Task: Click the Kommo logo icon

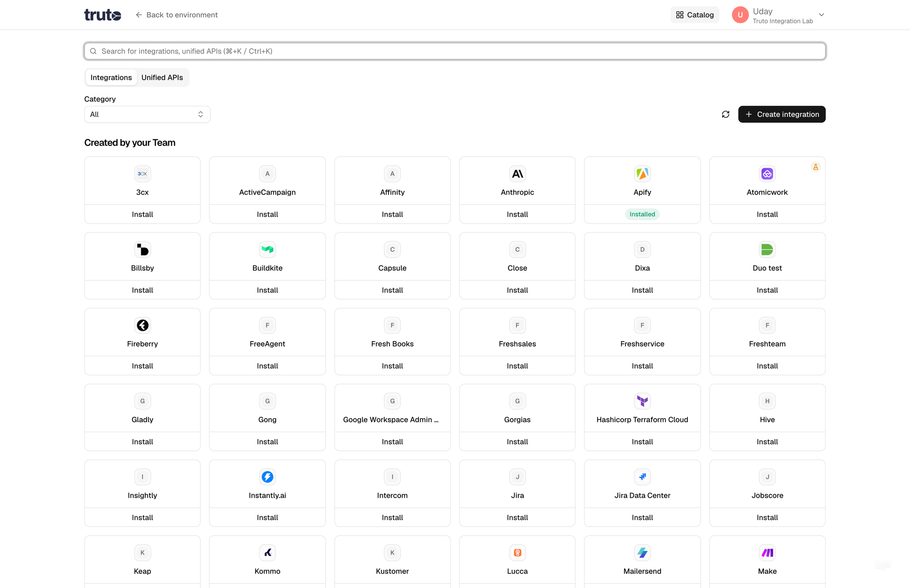Action: (267, 552)
